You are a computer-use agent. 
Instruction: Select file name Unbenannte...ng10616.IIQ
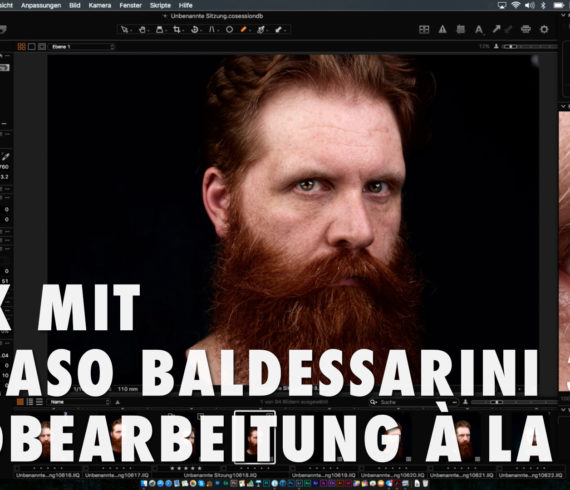click(48, 475)
